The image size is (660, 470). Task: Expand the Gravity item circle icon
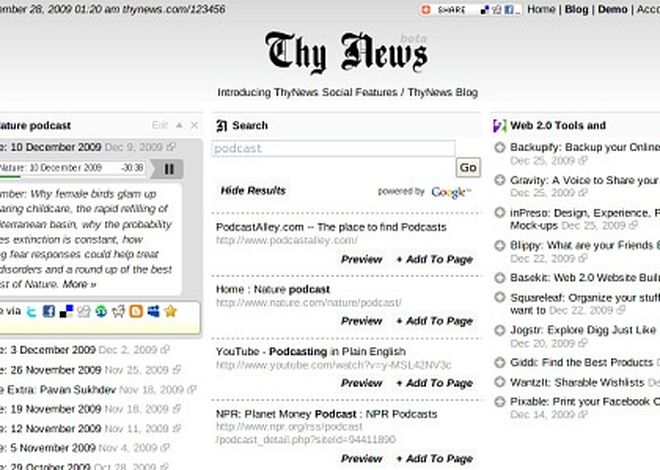pos(500,181)
